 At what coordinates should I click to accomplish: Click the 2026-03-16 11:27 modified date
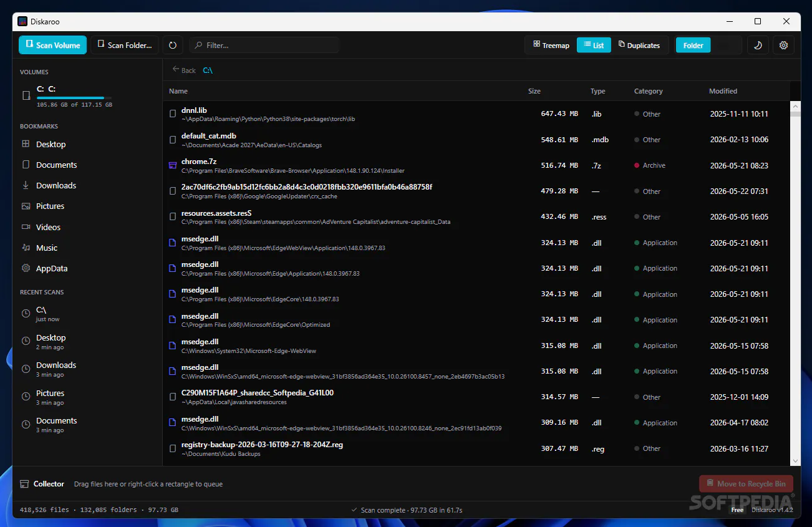pyautogui.click(x=739, y=448)
